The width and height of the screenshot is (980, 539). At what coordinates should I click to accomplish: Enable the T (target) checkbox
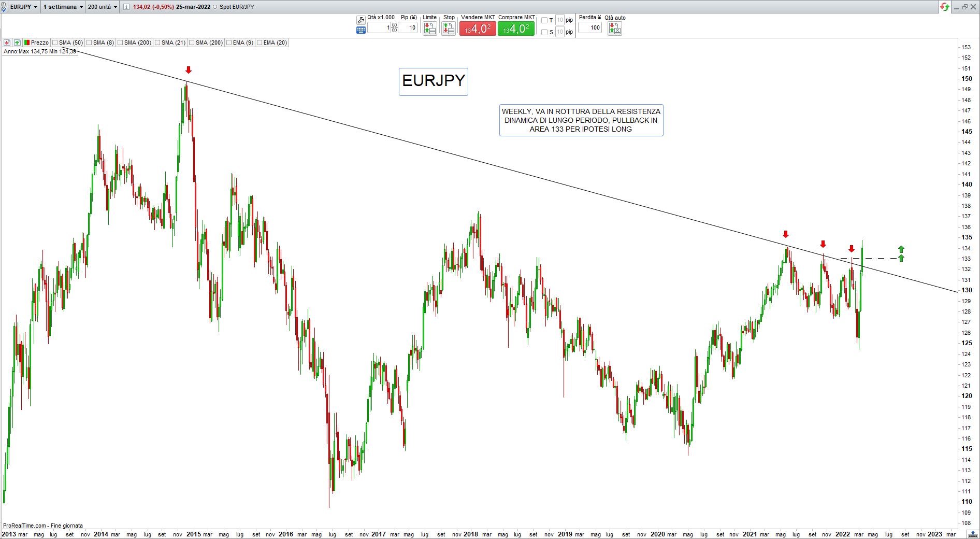coord(544,20)
